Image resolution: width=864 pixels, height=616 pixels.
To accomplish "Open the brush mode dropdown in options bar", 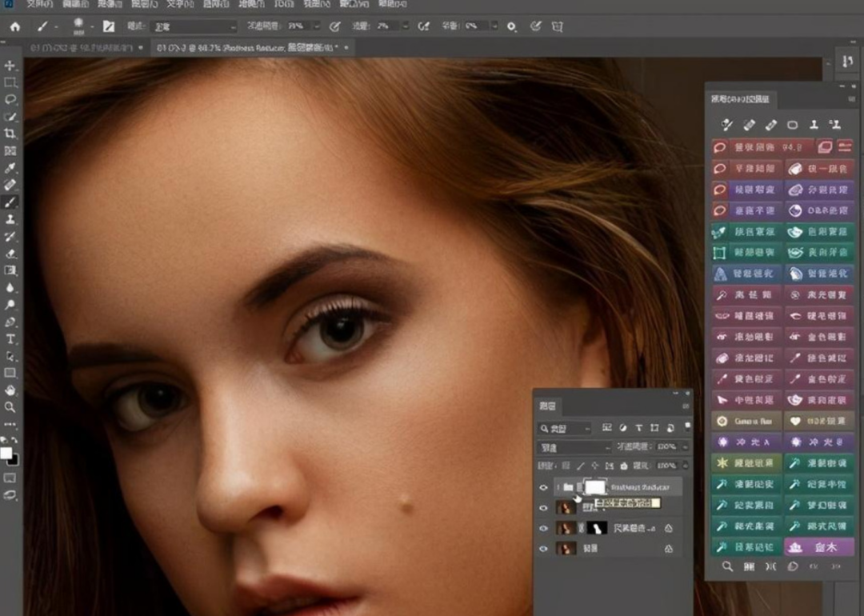I will [193, 26].
